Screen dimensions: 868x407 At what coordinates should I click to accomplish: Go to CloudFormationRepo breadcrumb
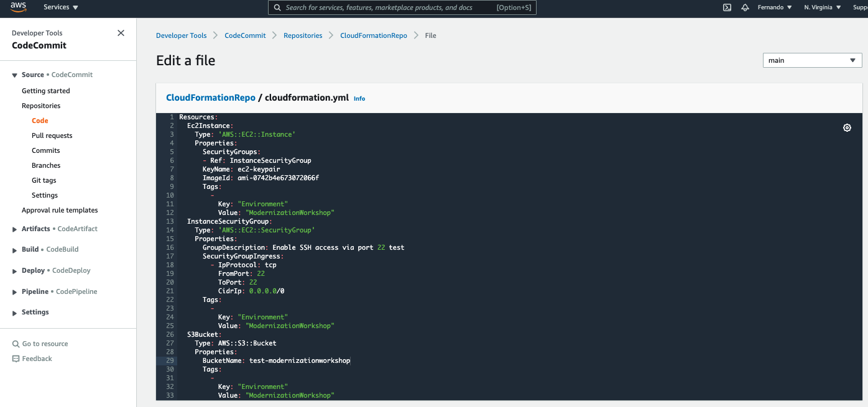[x=374, y=35]
